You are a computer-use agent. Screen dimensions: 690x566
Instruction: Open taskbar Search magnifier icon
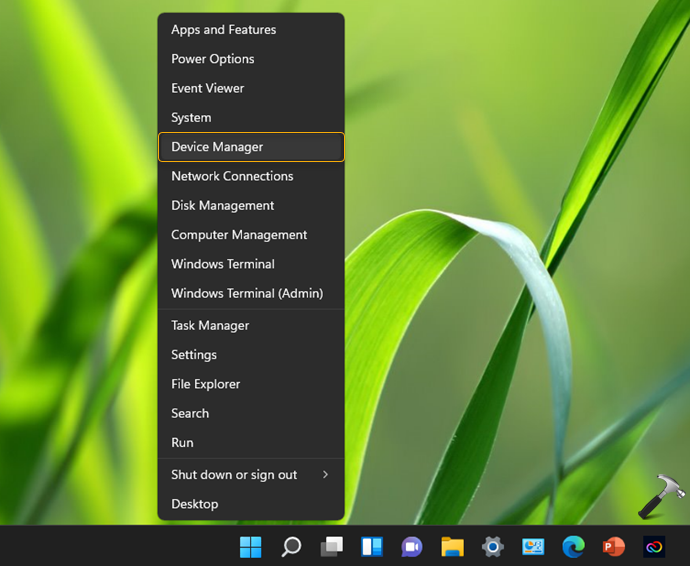(x=291, y=547)
